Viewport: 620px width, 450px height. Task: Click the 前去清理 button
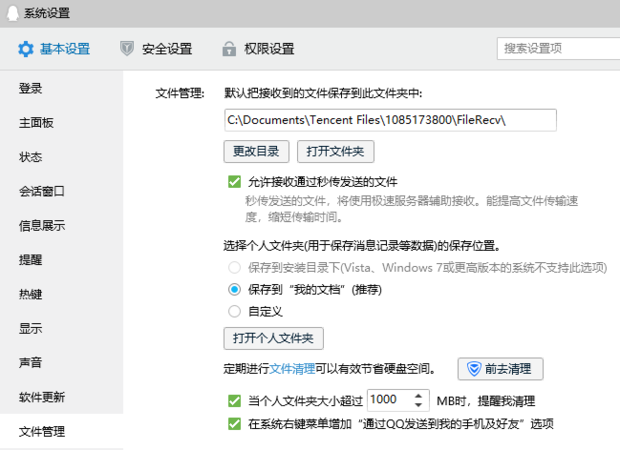(501, 369)
